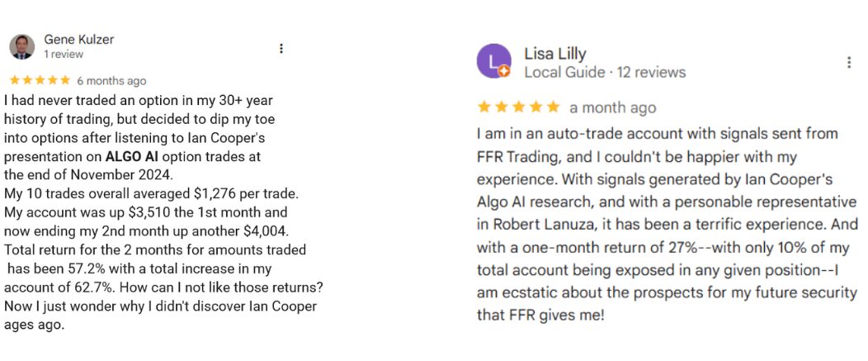Click the fifth star in Gene Kulzer's rating
Viewport: 868px width, 361px height.
[65, 81]
